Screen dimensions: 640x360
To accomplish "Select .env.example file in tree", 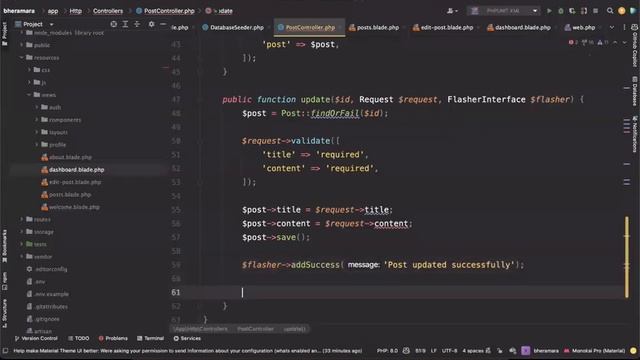I will click(x=51, y=294).
